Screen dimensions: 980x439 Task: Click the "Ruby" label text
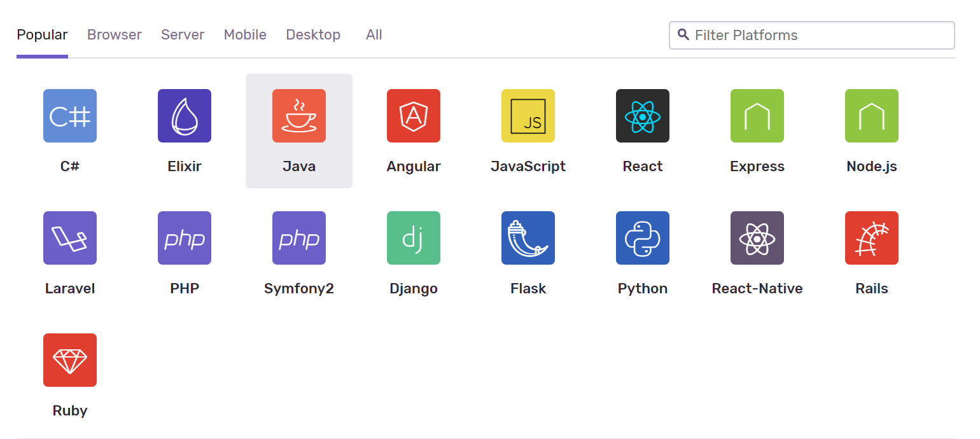click(x=70, y=411)
